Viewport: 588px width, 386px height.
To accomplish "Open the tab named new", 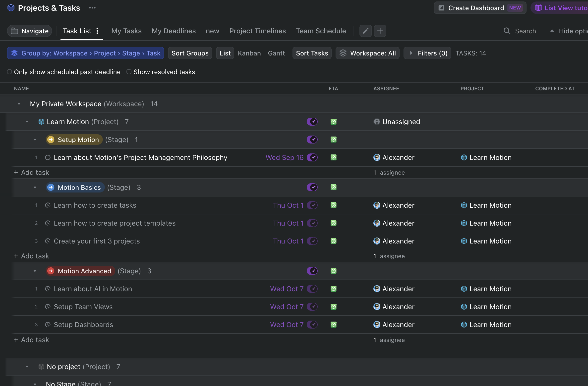I will (x=212, y=31).
